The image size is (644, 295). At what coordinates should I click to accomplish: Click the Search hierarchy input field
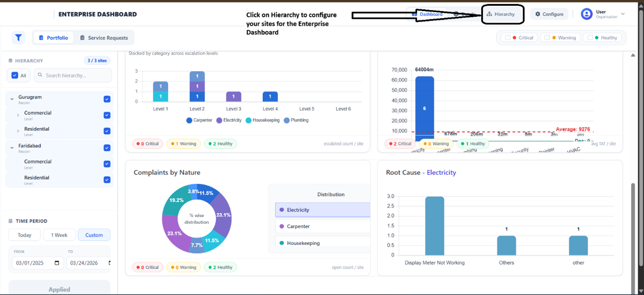tap(76, 75)
